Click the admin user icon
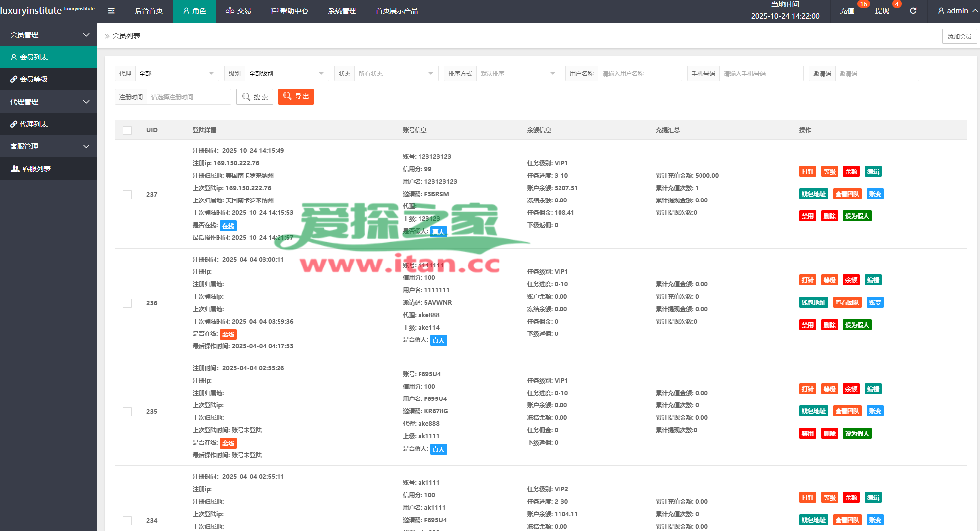980x531 pixels. (x=941, y=11)
